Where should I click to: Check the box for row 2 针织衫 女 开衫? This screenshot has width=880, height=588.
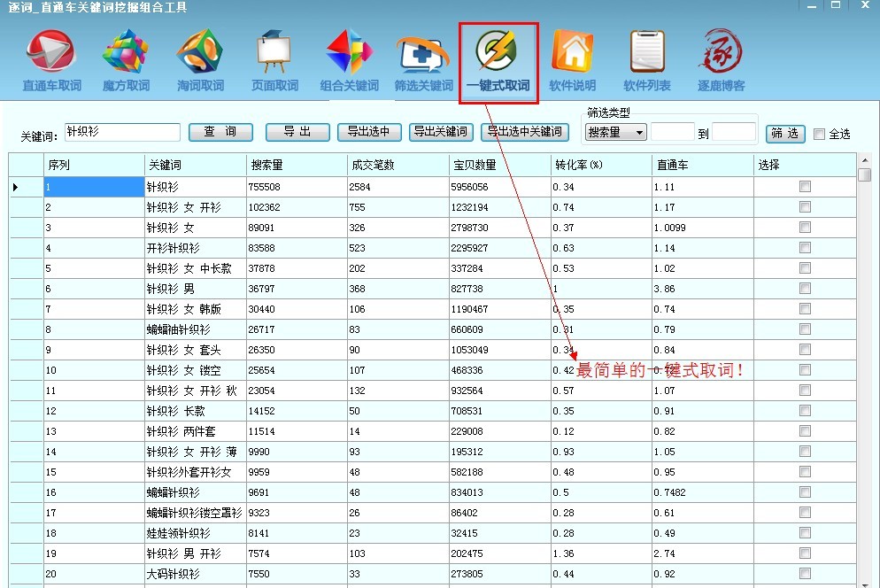tap(805, 206)
